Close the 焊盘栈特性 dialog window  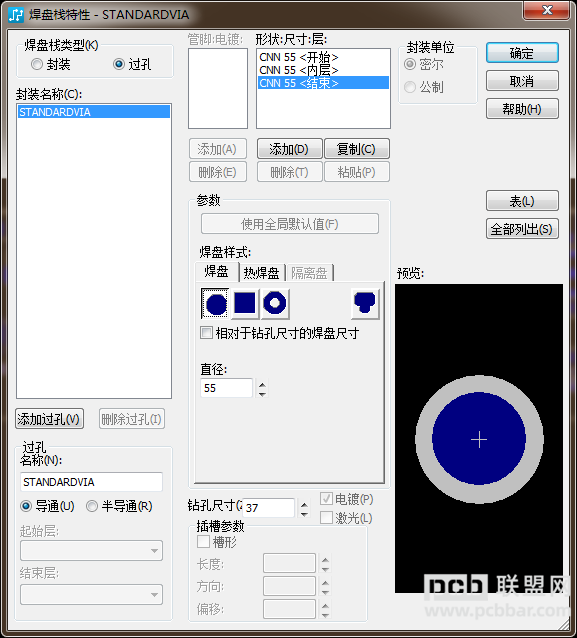[546, 10]
